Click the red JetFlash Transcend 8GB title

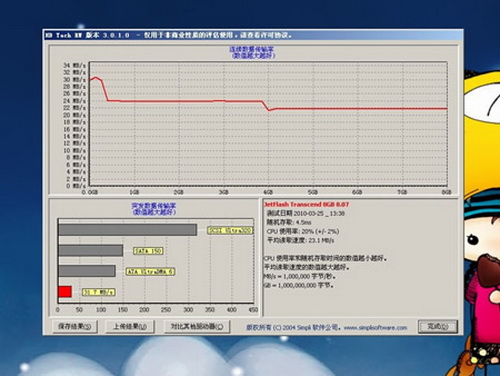306,204
